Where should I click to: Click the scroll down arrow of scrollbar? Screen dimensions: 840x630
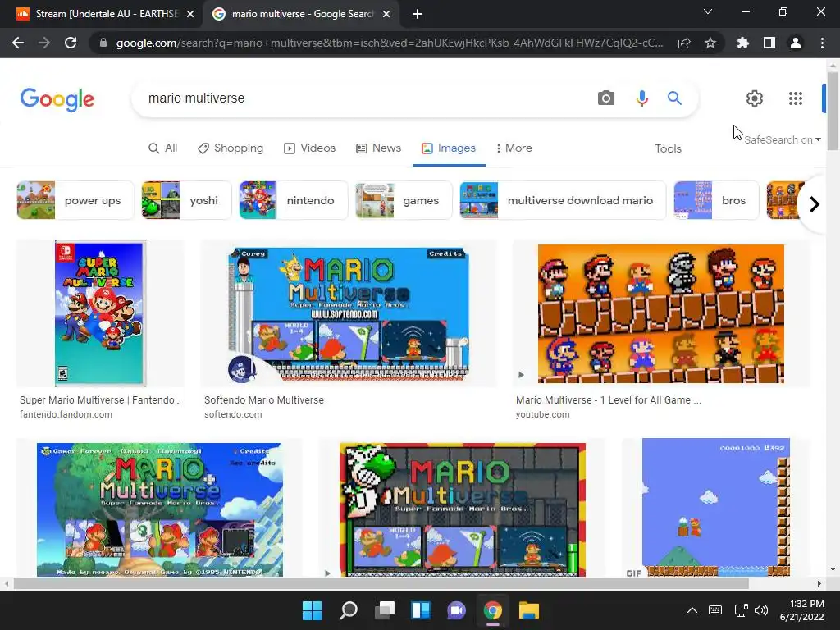point(833,569)
